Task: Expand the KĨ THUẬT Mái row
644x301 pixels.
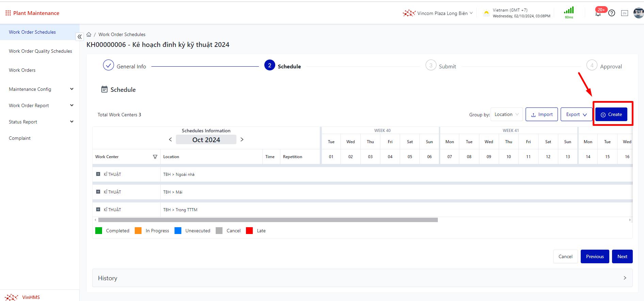Action: pyautogui.click(x=98, y=192)
